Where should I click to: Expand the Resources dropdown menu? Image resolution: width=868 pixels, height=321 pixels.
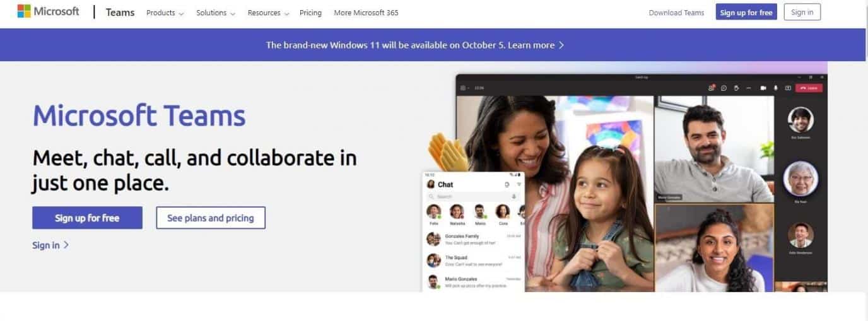pyautogui.click(x=269, y=13)
